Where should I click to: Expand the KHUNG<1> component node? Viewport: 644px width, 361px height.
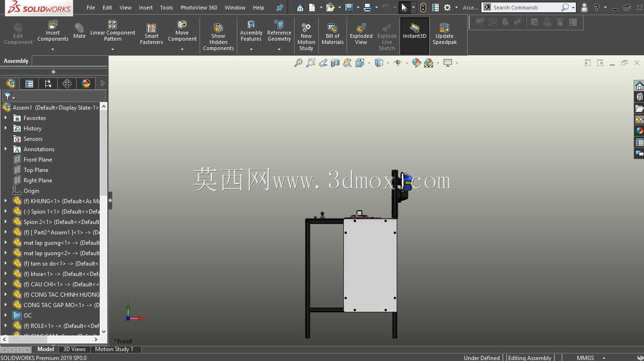tap(6, 201)
